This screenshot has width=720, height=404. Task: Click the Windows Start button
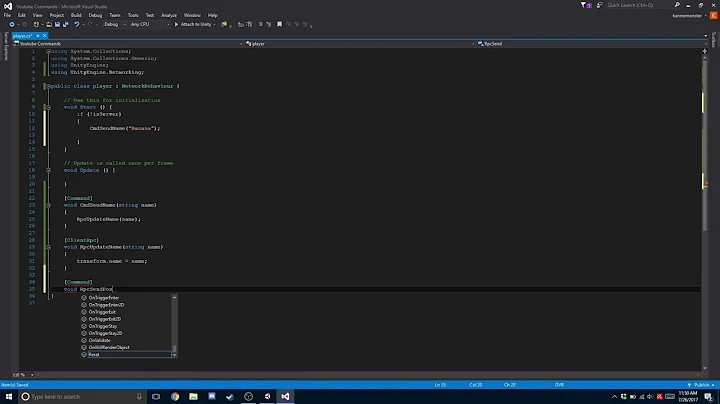click(8, 396)
